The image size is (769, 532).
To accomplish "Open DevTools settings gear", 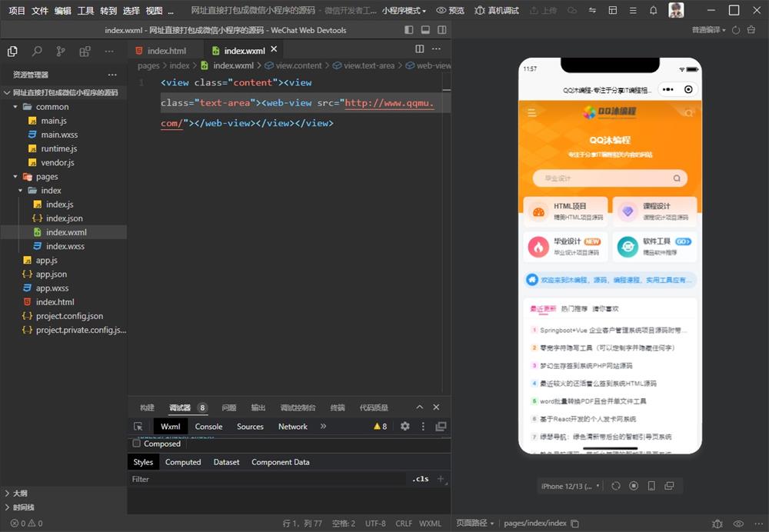I will [x=405, y=427].
